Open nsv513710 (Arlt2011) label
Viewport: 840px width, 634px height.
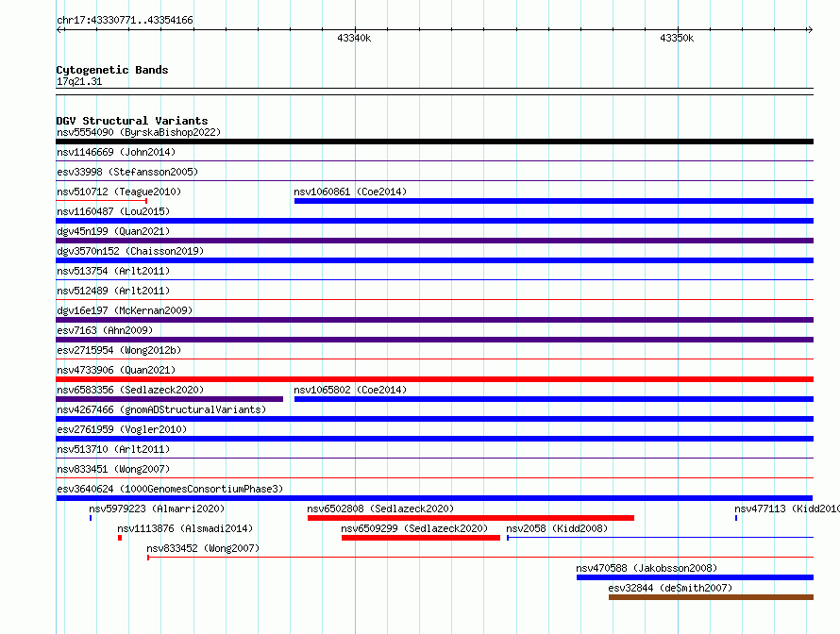click(113, 449)
